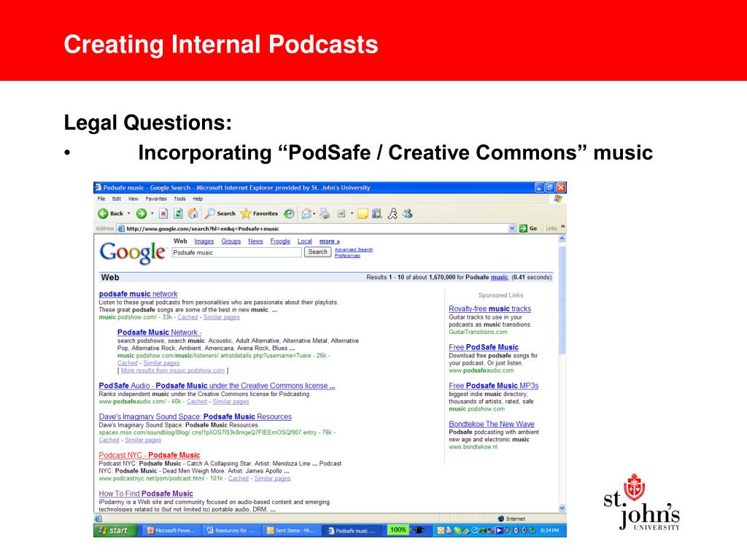Click the Google logo
This screenshot has height=560, width=747.
[133, 252]
